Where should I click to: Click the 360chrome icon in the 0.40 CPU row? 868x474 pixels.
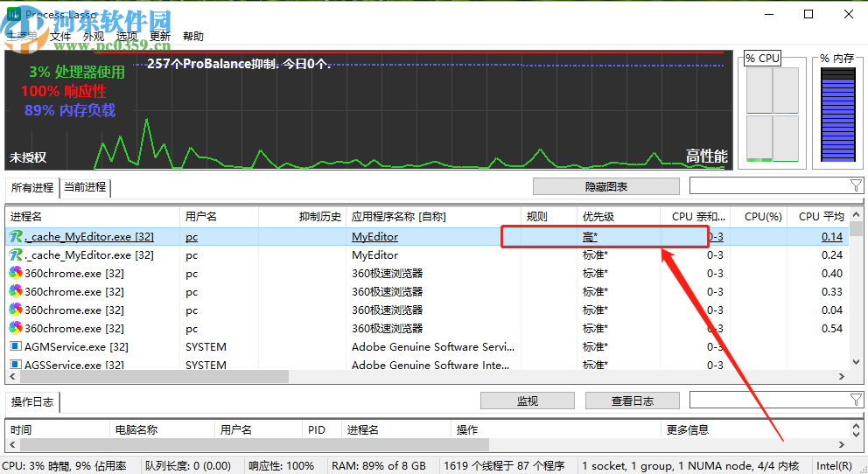pos(16,273)
